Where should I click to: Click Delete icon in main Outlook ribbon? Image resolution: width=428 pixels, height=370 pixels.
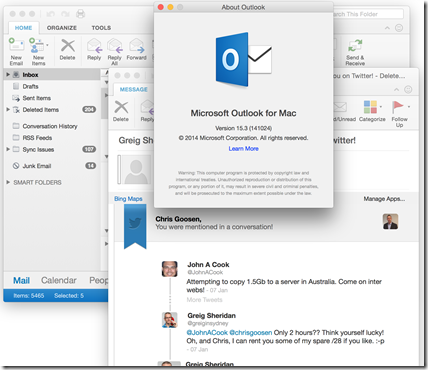pyautogui.click(x=68, y=46)
